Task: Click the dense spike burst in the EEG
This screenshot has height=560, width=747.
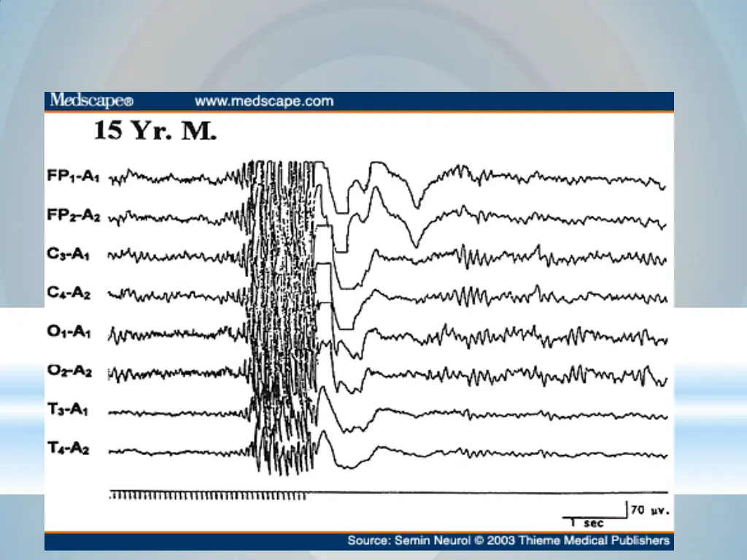Action: tap(281, 316)
